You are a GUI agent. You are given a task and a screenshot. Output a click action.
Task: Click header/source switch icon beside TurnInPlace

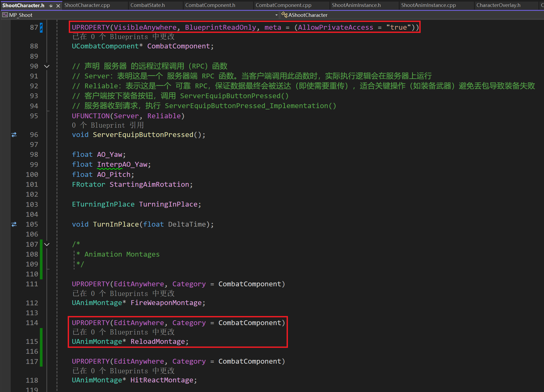click(14, 224)
